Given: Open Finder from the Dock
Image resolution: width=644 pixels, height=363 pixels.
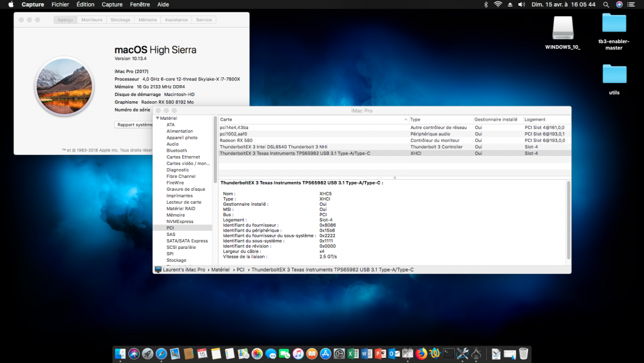Looking at the screenshot, I should pyautogui.click(x=120, y=353).
